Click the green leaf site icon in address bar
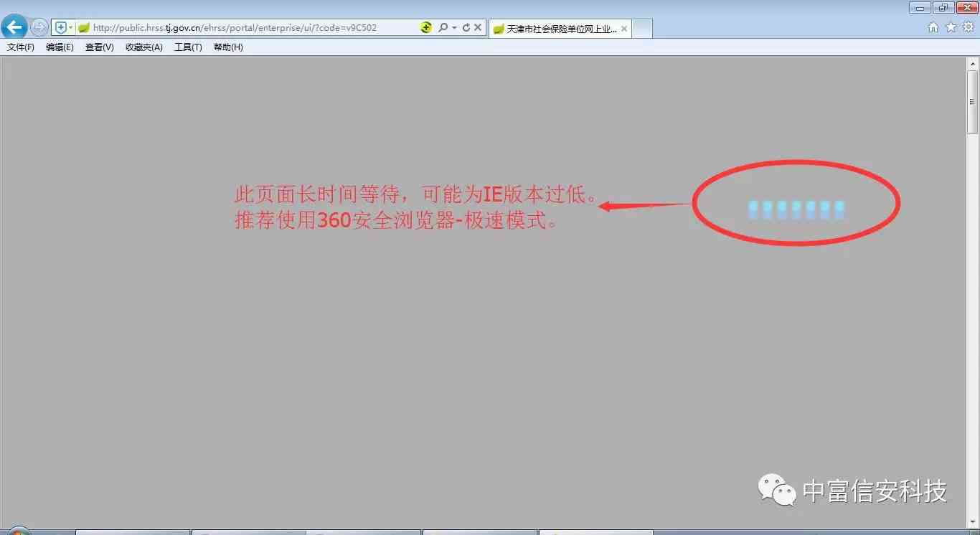The width and height of the screenshot is (980, 535). click(84, 28)
